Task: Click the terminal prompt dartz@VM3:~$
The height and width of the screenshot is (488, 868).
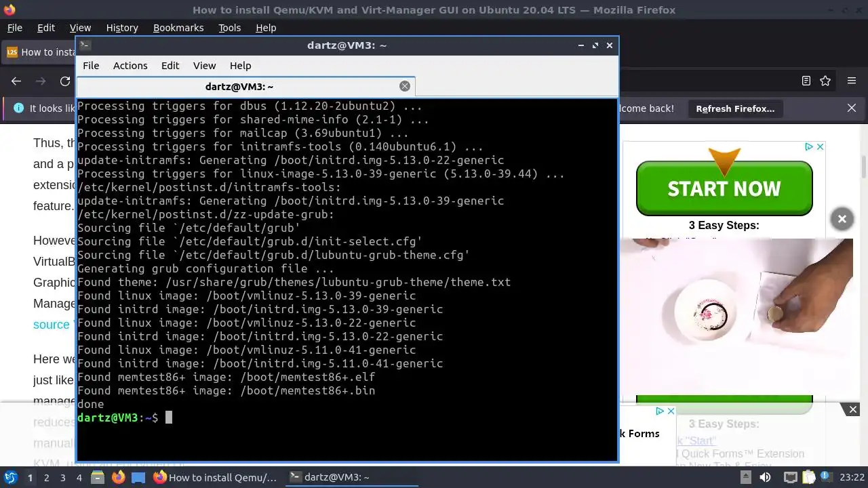Action: (x=118, y=418)
